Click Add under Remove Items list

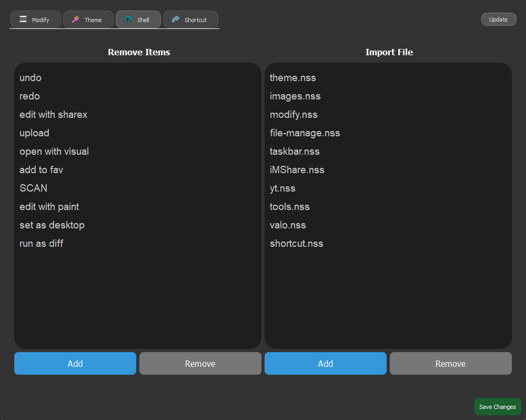tap(75, 364)
